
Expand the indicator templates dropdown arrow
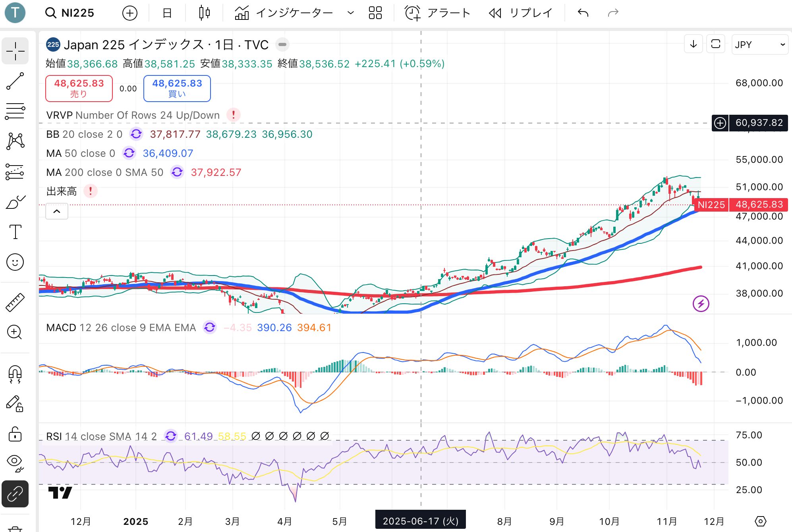(350, 13)
